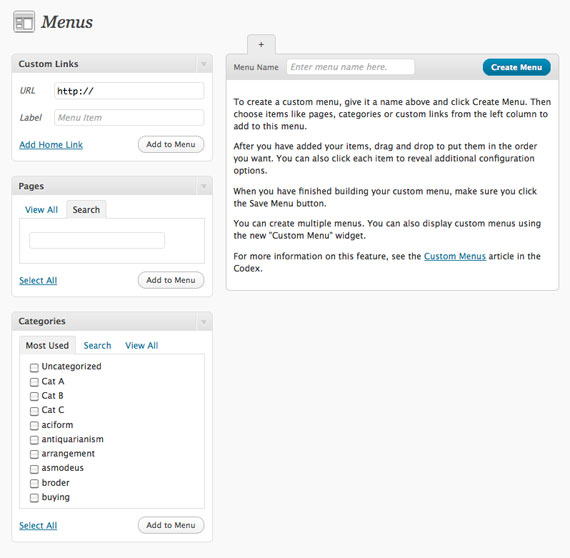Click the Menus page header icon
Screen dimensions: 570x558
(x=24, y=22)
